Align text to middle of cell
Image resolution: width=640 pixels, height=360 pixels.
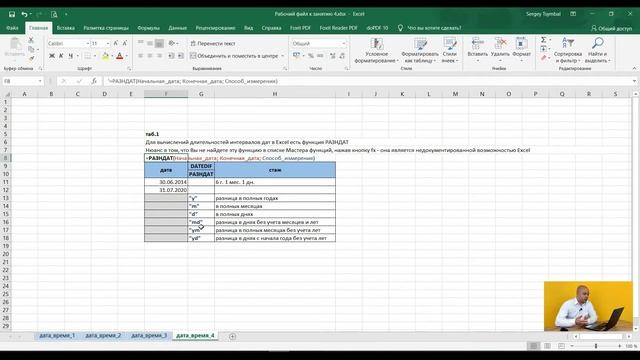tap(150, 43)
